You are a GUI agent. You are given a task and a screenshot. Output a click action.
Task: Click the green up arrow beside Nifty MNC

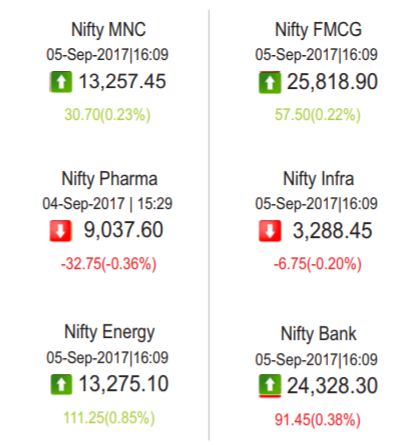[61, 82]
